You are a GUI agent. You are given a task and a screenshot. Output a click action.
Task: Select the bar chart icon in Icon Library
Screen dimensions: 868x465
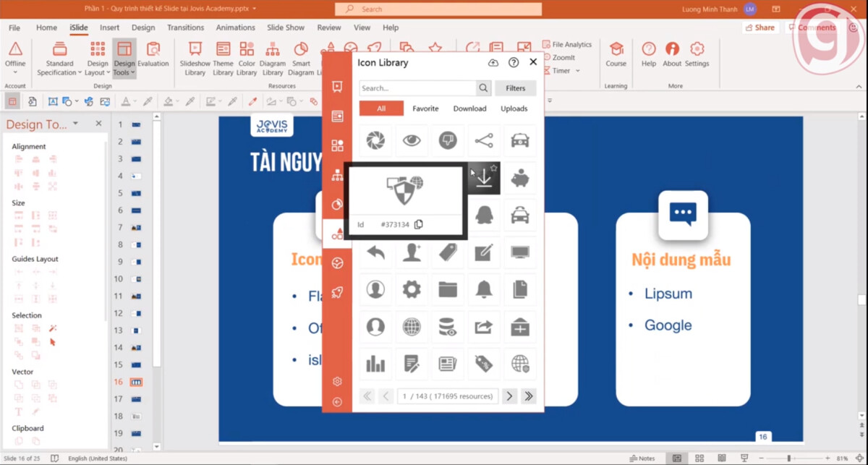click(x=375, y=364)
